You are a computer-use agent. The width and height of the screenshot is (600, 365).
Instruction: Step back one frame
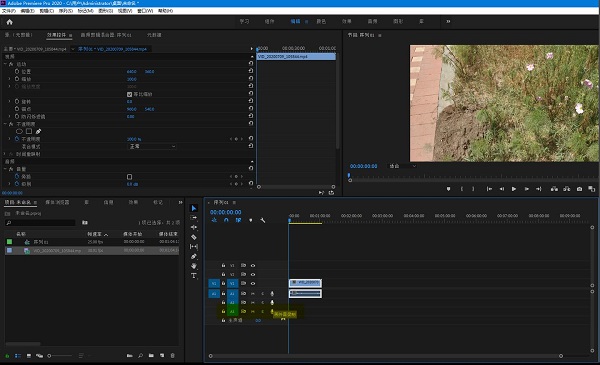(502, 189)
